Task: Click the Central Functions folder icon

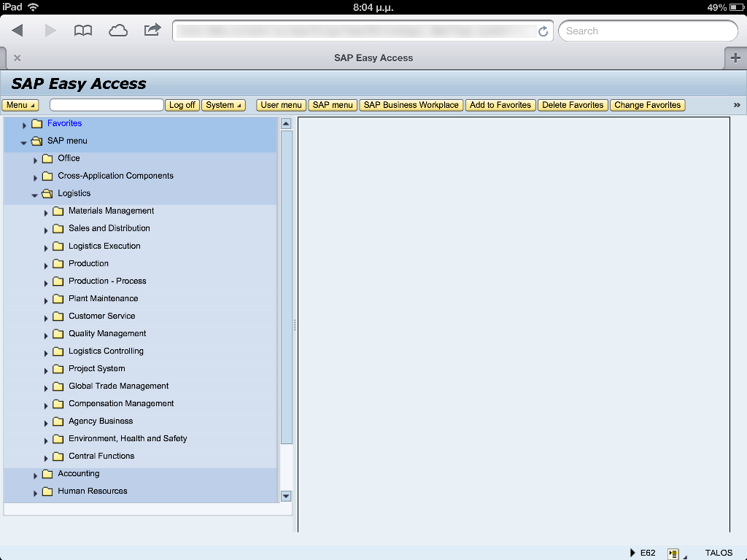Action: pyautogui.click(x=58, y=456)
